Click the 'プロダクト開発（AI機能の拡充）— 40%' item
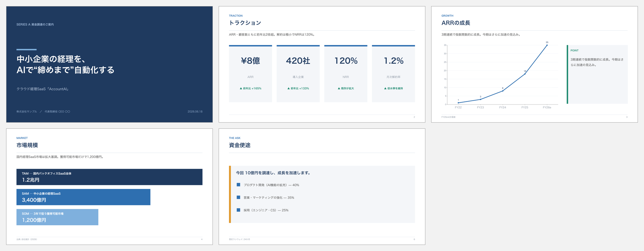This screenshot has width=644, height=251. coord(271,185)
